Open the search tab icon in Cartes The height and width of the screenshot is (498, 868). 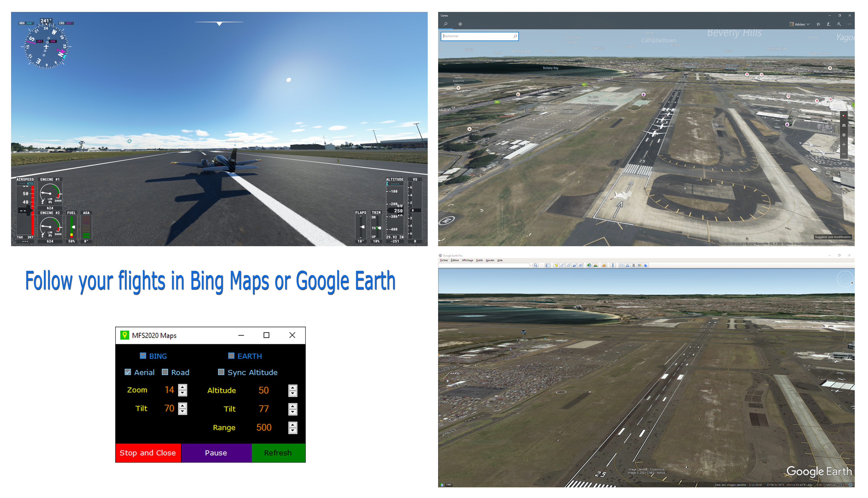click(446, 24)
